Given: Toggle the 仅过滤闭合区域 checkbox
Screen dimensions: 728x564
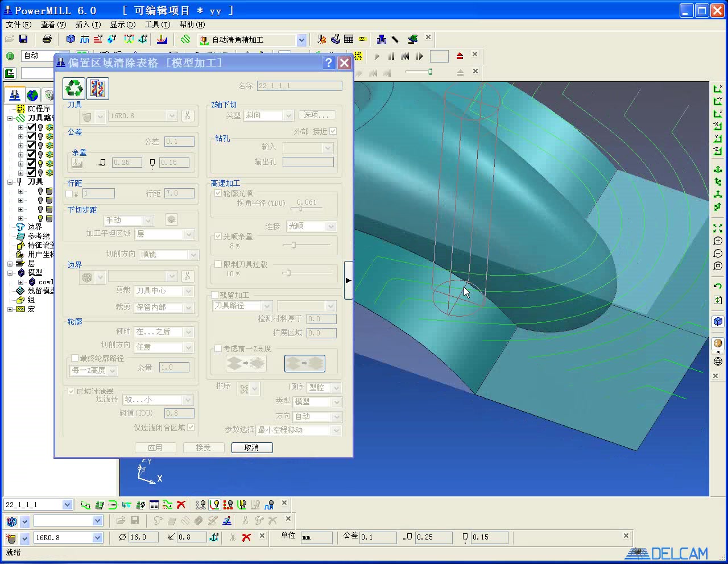Looking at the screenshot, I should pyautogui.click(x=191, y=428).
